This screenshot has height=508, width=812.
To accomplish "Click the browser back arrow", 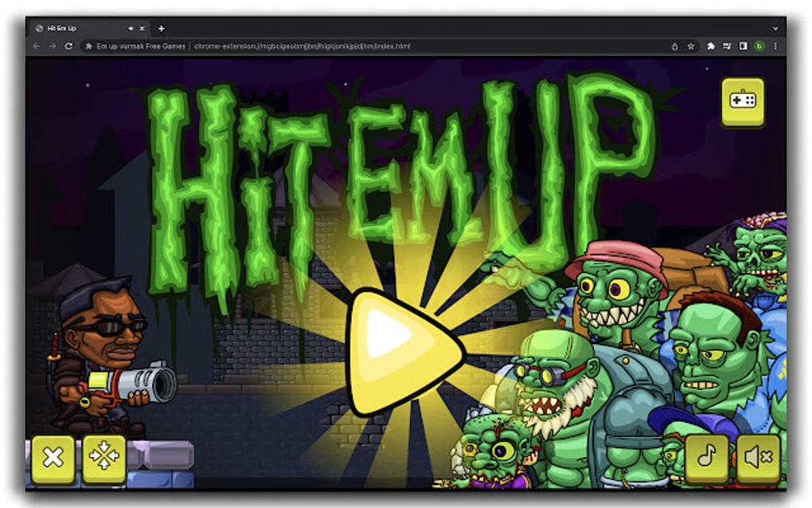I will click(x=36, y=46).
